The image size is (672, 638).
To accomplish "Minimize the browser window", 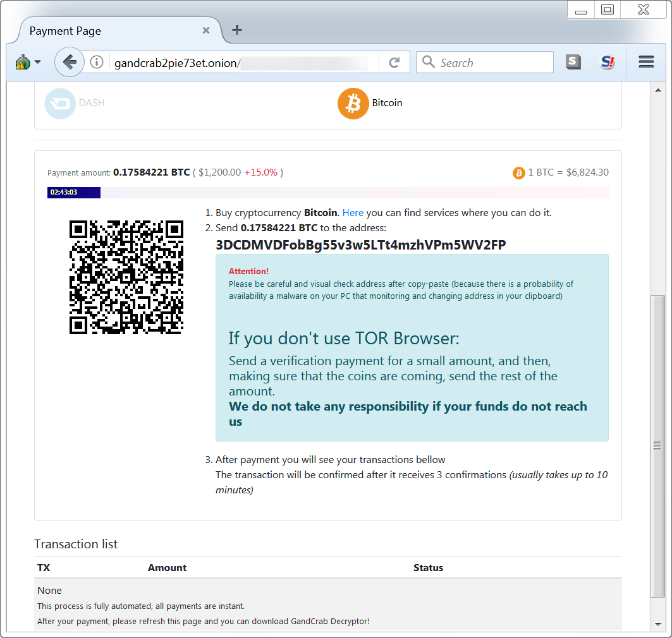I will click(581, 10).
